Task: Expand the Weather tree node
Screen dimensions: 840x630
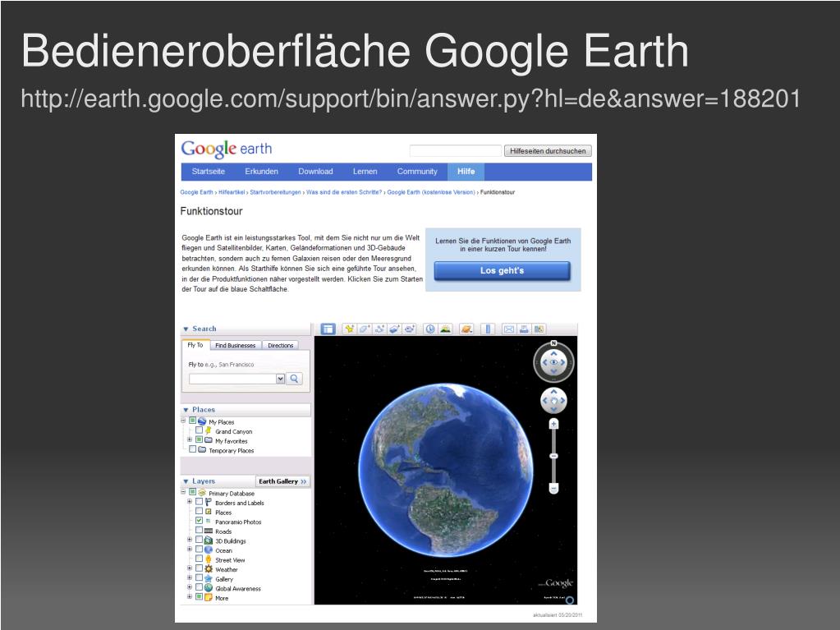Action: 189,568
